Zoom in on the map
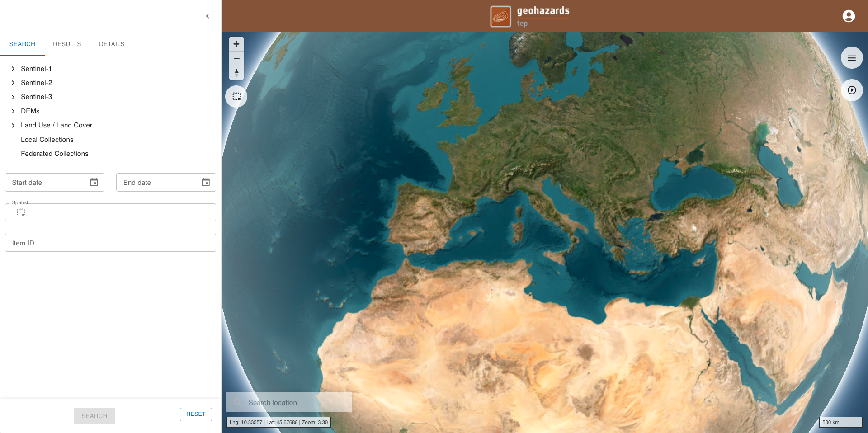Viewport: 868px width, 433px height. point(236,44)
